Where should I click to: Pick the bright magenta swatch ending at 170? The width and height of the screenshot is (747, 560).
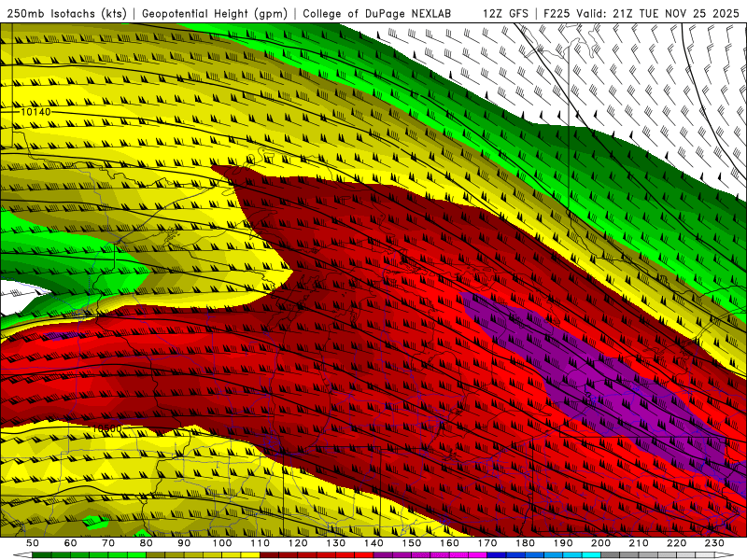[x=477, y=555]
